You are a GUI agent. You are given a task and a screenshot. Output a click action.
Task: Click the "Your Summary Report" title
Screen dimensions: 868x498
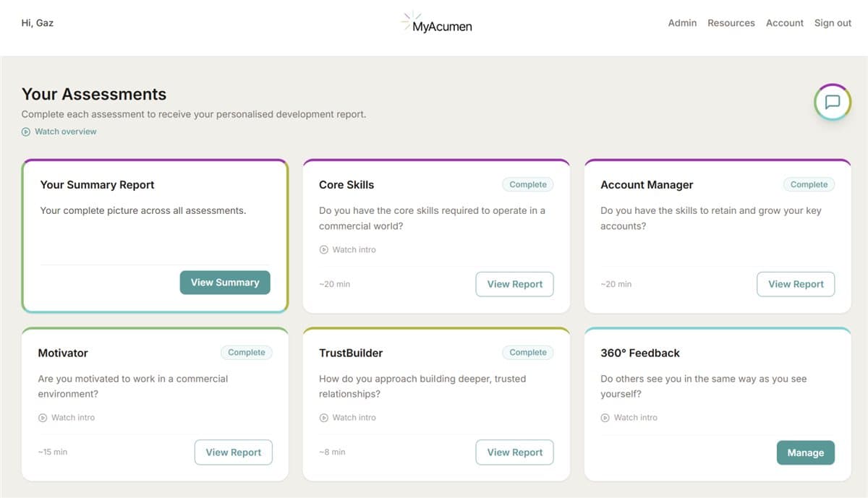(x=97, y=184)
